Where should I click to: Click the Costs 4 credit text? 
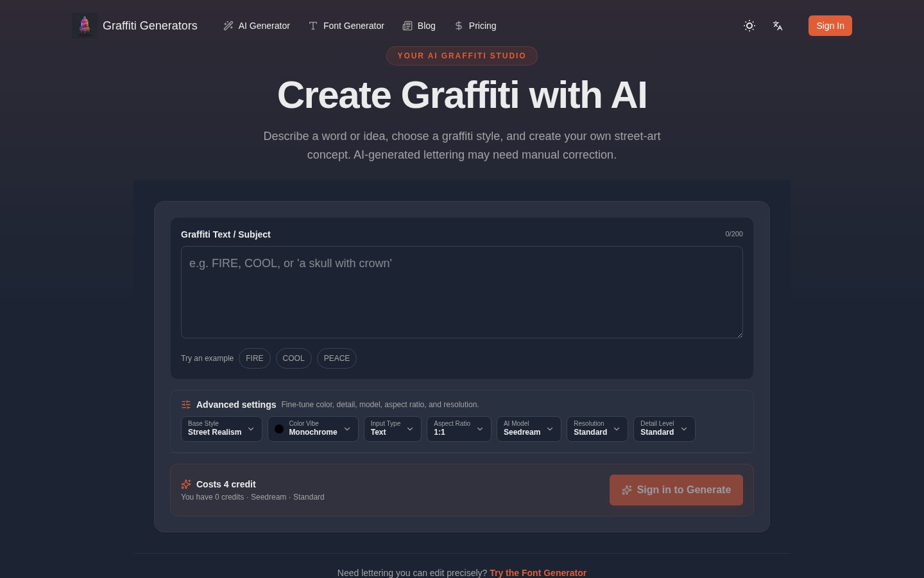(x=226, y=484)
